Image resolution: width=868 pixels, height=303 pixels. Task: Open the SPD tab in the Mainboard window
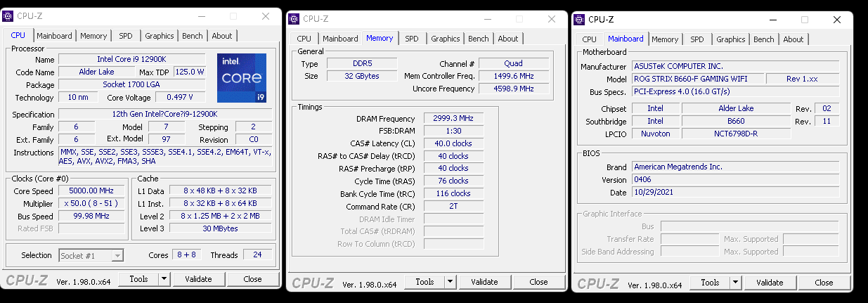tap(697, 40)
